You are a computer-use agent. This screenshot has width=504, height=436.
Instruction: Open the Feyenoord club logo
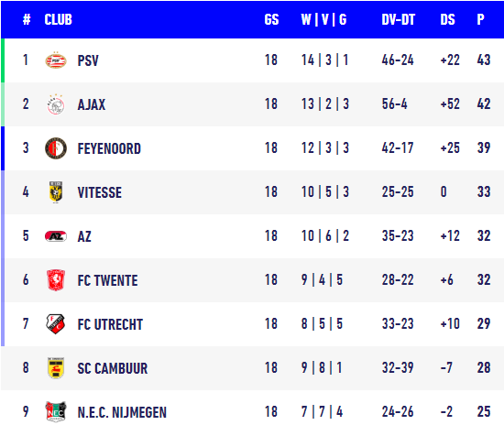[x=56, y=148]
